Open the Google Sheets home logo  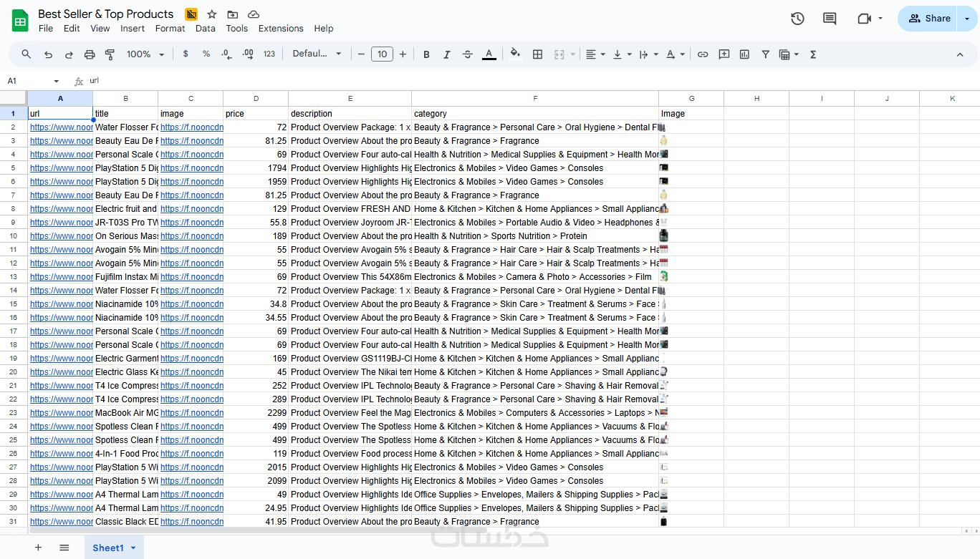click(20, 21)
